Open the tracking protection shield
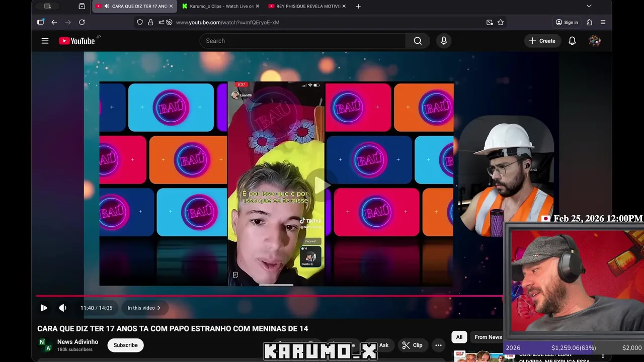Image resolution: width=644 pixels, height=362 pixels. (x=140, y=22)
